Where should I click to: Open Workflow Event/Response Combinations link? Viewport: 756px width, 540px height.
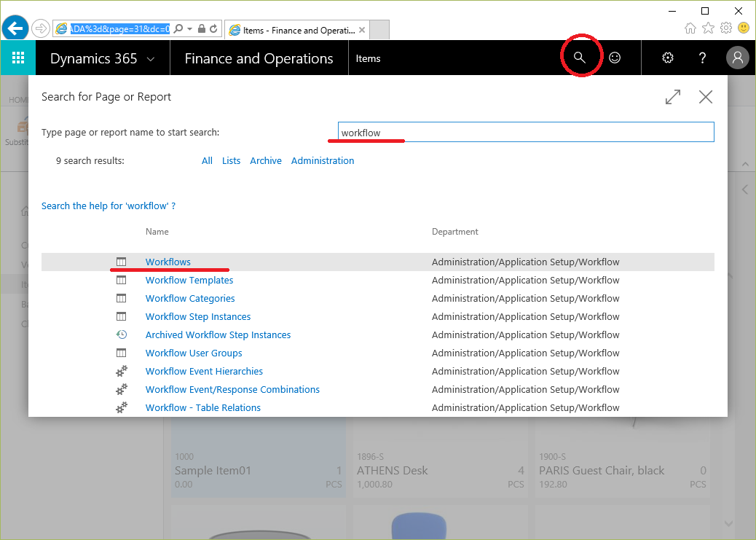(232, 389)
